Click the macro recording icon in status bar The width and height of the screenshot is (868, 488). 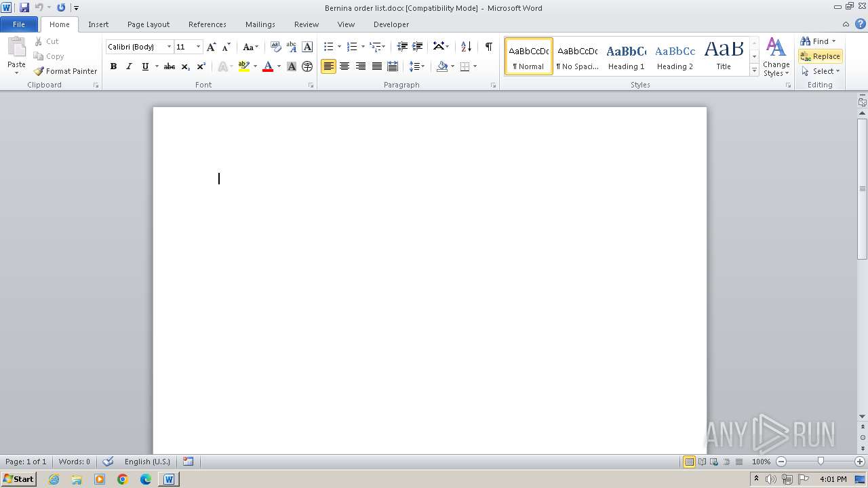pyautogui.click(x=188, y=462)
